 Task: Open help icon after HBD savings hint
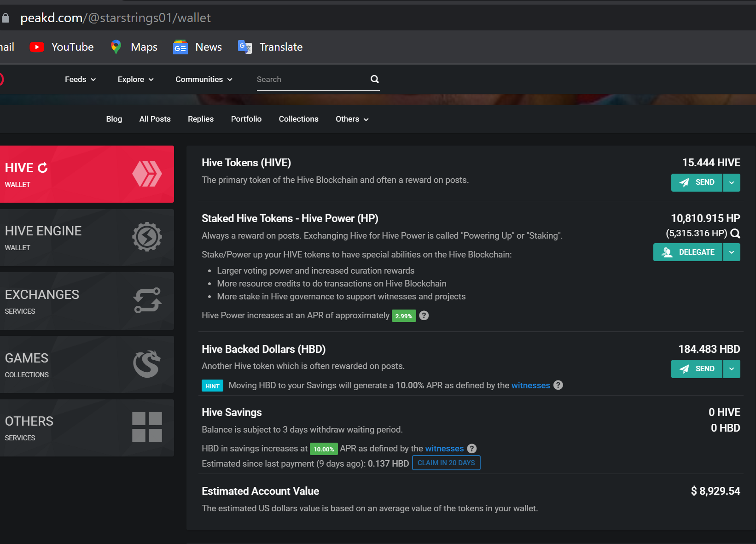pyautogui.click(x=558, y=385)
